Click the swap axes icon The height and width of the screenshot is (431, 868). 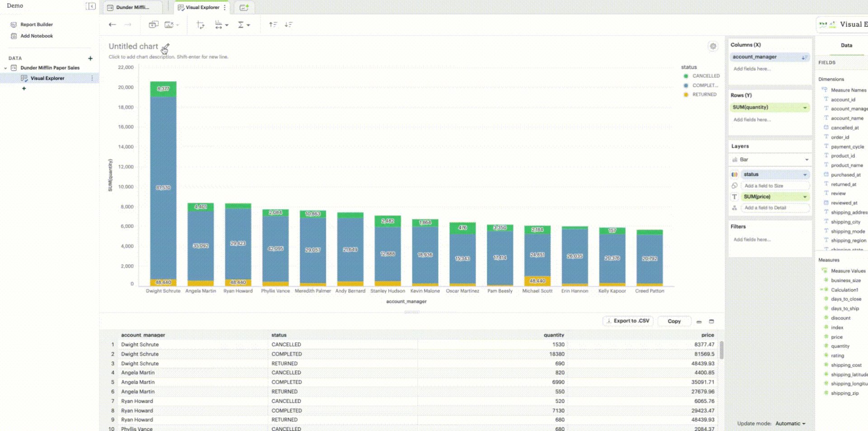(200, 25)
